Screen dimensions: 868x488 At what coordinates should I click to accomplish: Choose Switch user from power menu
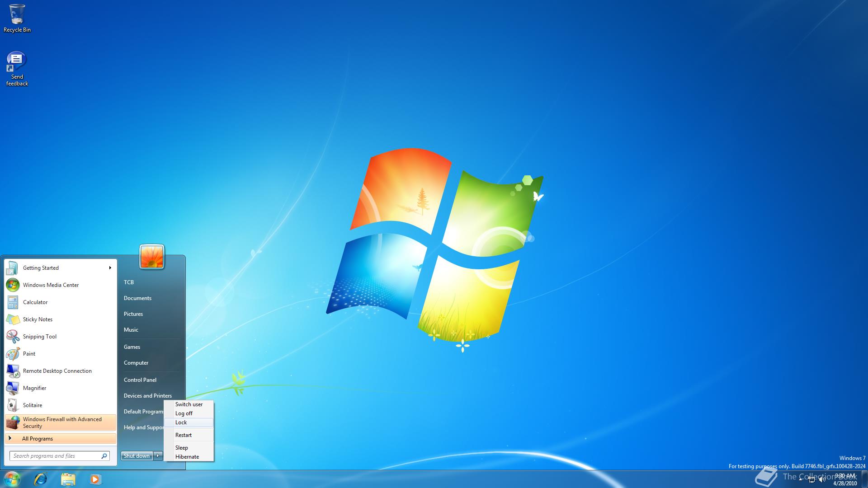tap(189, 404)
